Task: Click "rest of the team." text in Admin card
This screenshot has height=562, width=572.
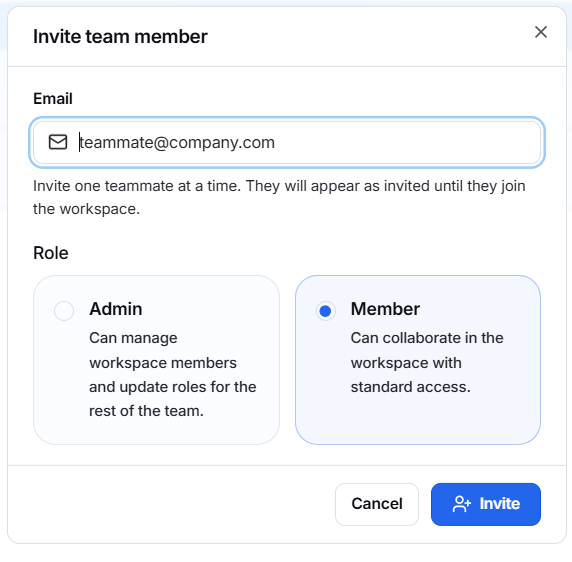Action: coord(146,411)
